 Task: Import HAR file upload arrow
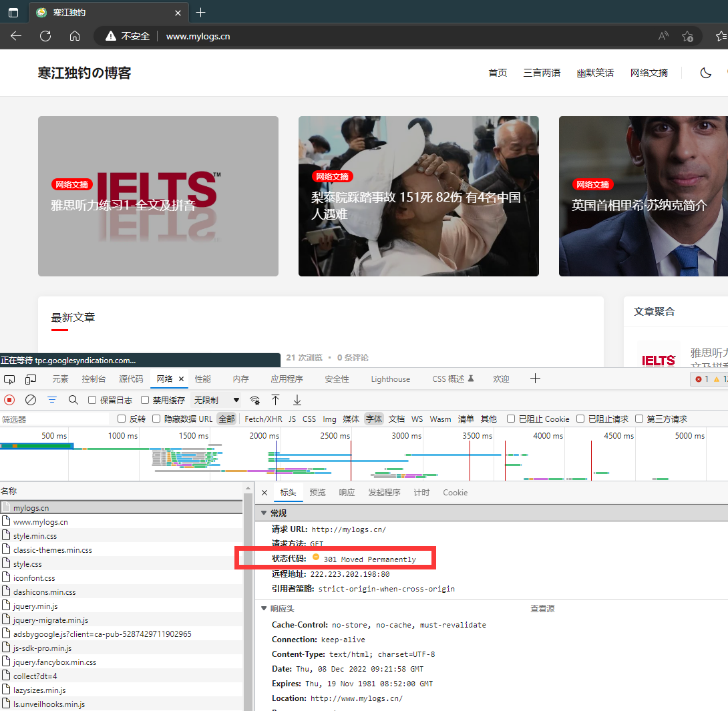(x=275, y=400)
